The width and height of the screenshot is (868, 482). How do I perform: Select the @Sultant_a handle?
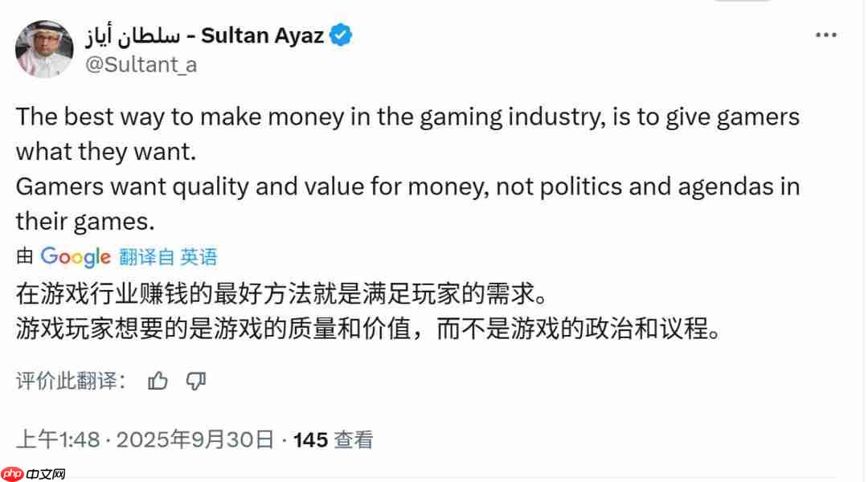coord(142,65)
